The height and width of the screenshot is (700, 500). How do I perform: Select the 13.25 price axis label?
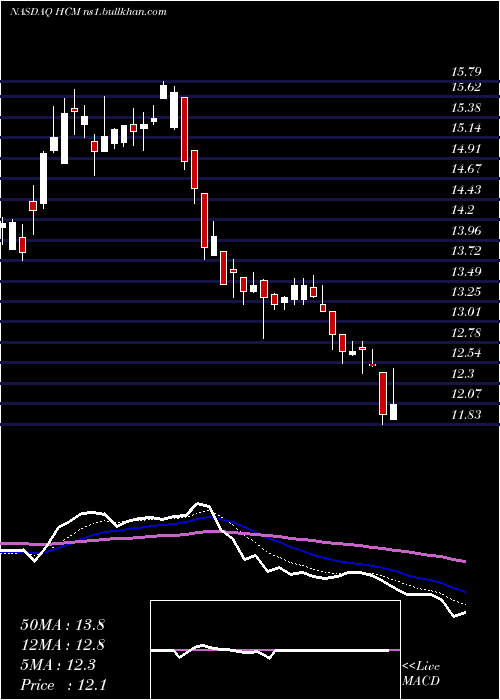tap(466, 292)
